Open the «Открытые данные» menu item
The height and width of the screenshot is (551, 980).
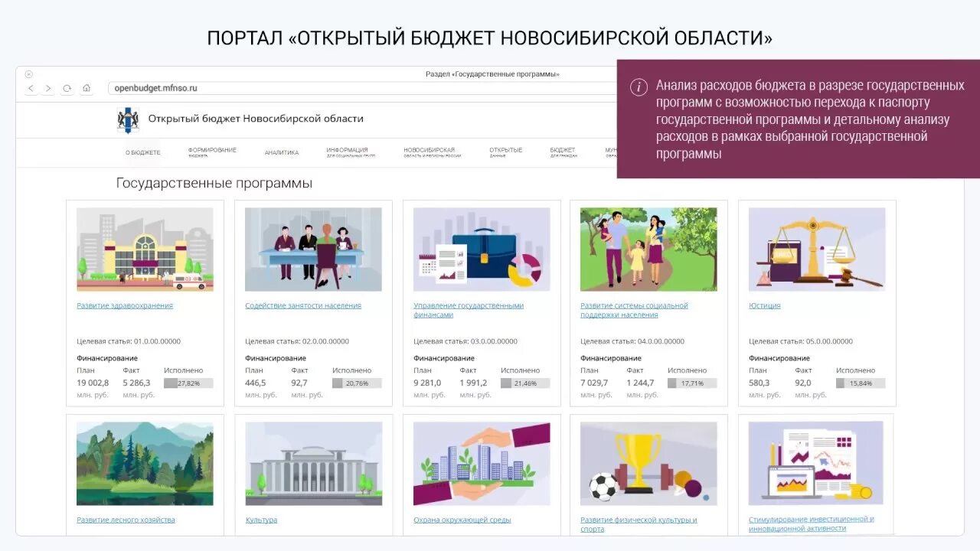[x=506, y=152]
